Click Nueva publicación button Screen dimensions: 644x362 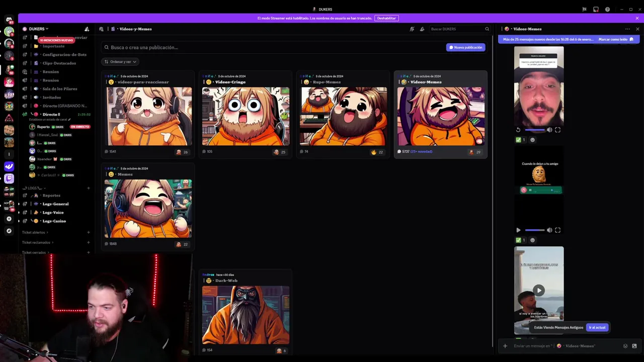pyautogui.click(x=465, y=47)
